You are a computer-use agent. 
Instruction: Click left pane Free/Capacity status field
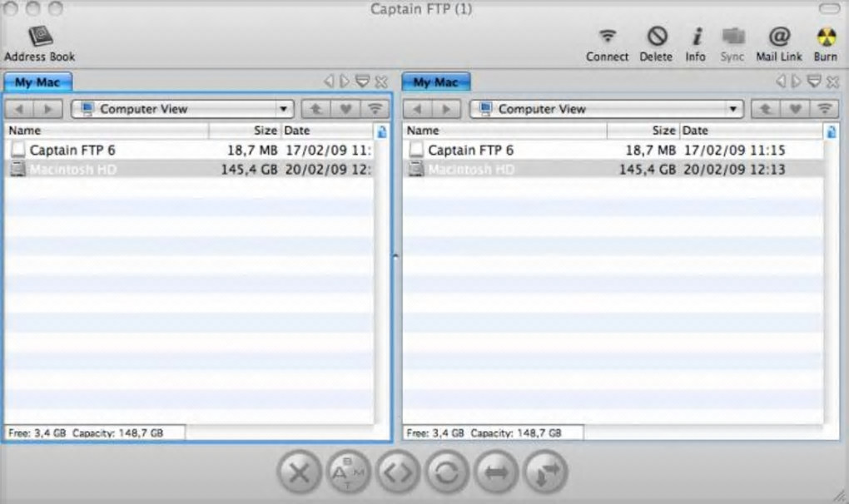tap(95, 432)
